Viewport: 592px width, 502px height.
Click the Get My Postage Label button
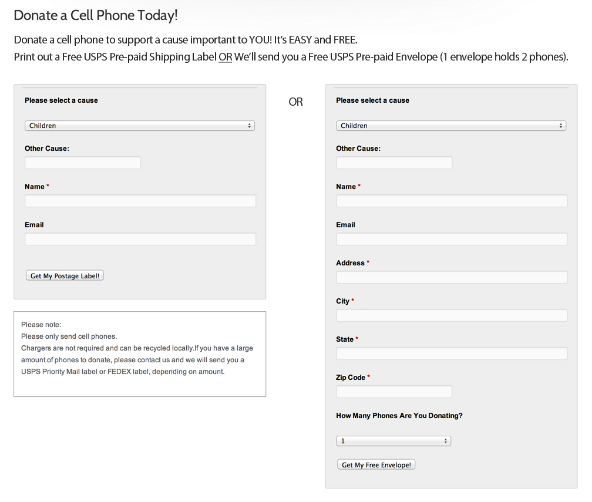[65, 276]
